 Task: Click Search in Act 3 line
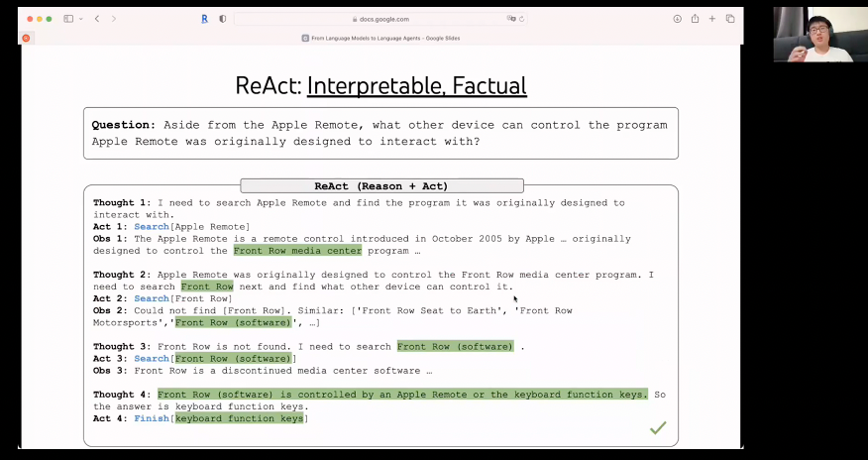click(152, 359)
